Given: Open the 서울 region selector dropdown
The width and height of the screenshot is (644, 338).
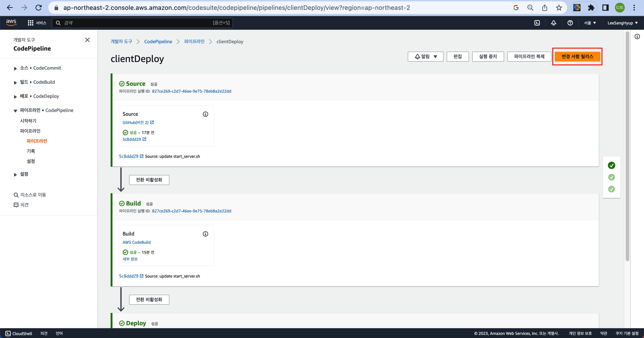Looking at the screenshot, I should pos(590,23).
